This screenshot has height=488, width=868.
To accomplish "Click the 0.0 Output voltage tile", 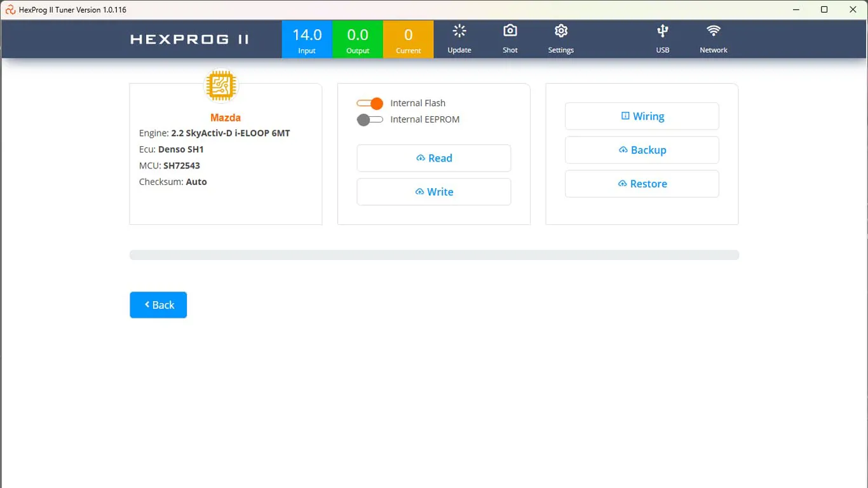I will (358, 39).
